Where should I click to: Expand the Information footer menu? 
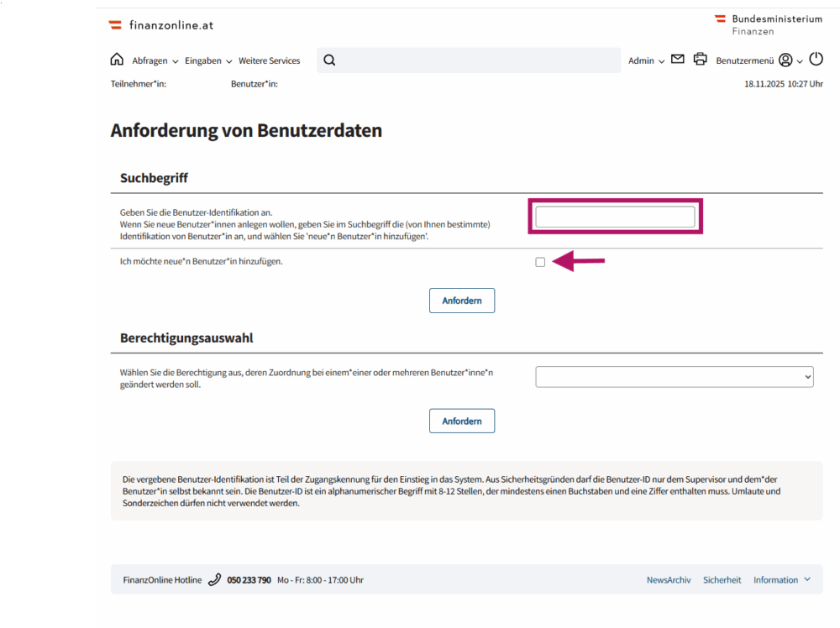coord(782,580)
